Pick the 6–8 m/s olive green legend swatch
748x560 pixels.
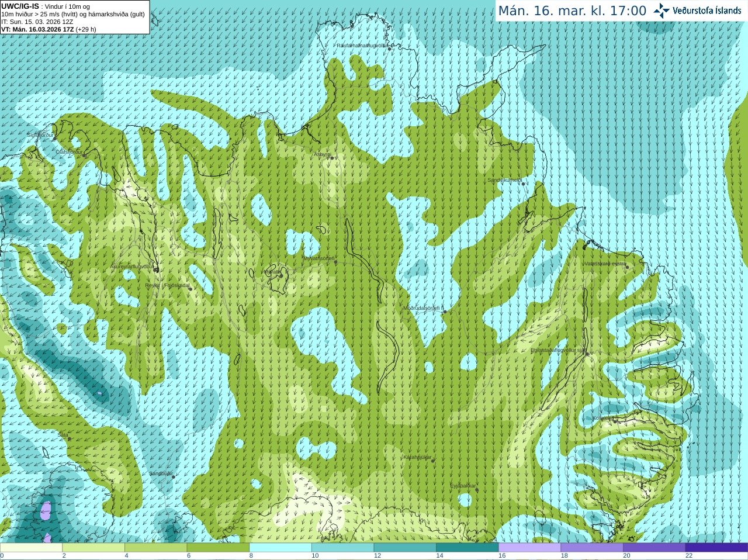click(x=218, y=548)
